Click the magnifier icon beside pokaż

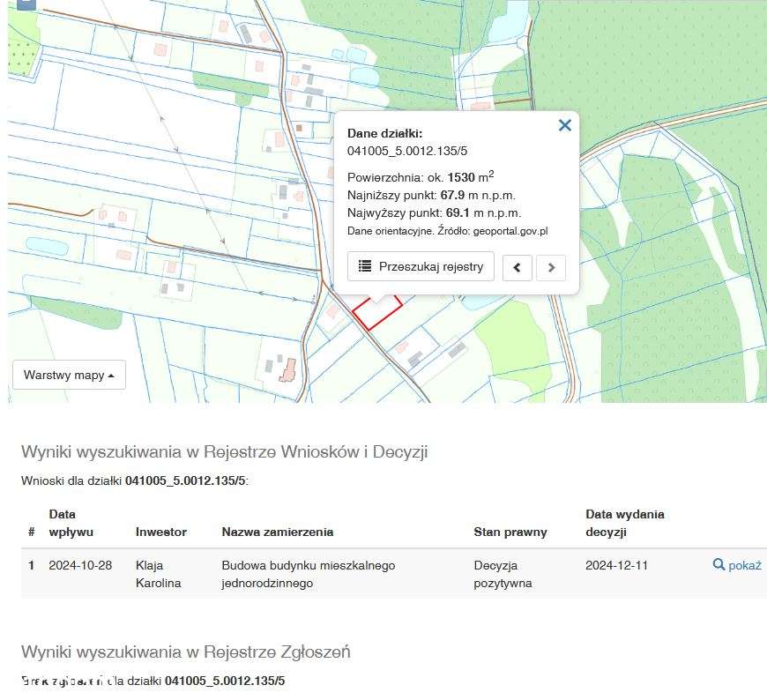(x=719, y=565)
